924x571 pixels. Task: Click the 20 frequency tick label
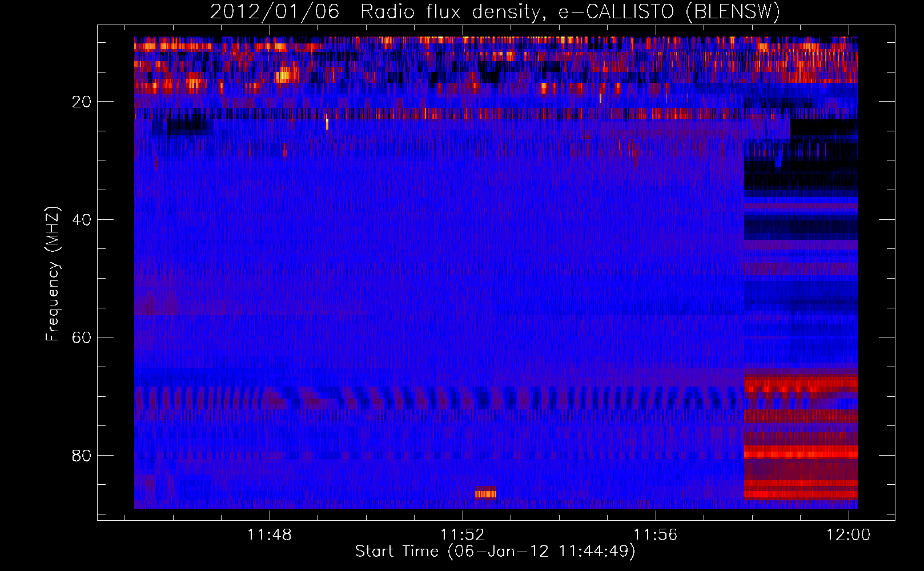(x=82, y=102)
